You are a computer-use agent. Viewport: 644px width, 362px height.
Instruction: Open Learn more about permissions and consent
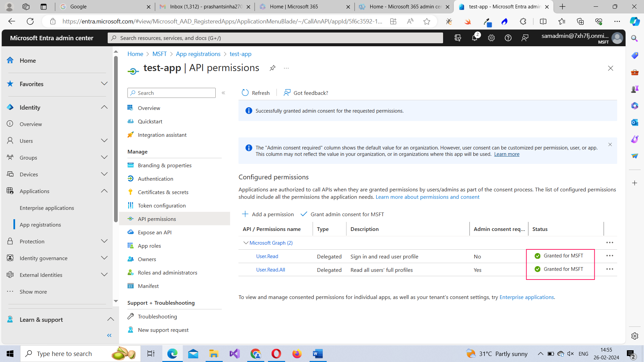[x=427, y=197]
